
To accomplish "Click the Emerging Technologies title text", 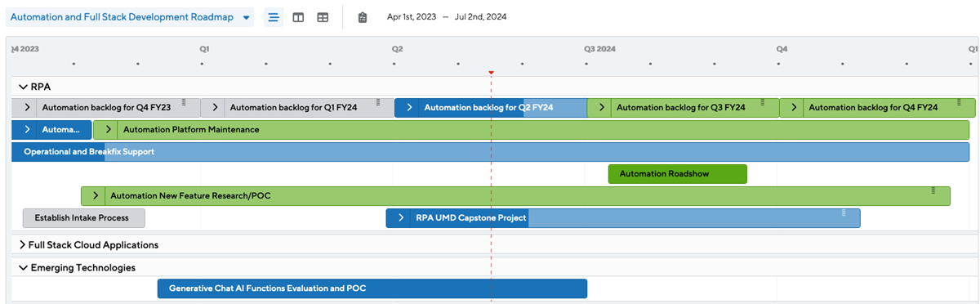I will [x=83, y=267].
